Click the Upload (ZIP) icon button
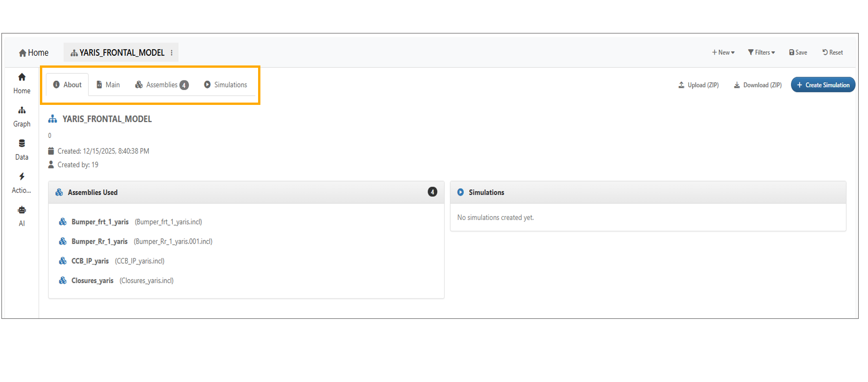Screen dimensions: 868x382 (698, 85)
